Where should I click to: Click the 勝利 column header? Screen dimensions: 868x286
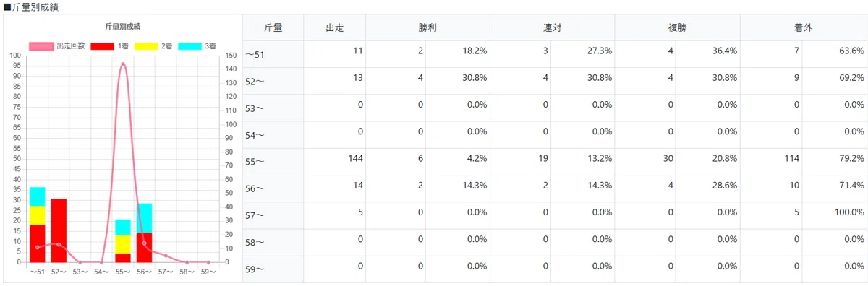pyautogui.click(x=427, y=27)
